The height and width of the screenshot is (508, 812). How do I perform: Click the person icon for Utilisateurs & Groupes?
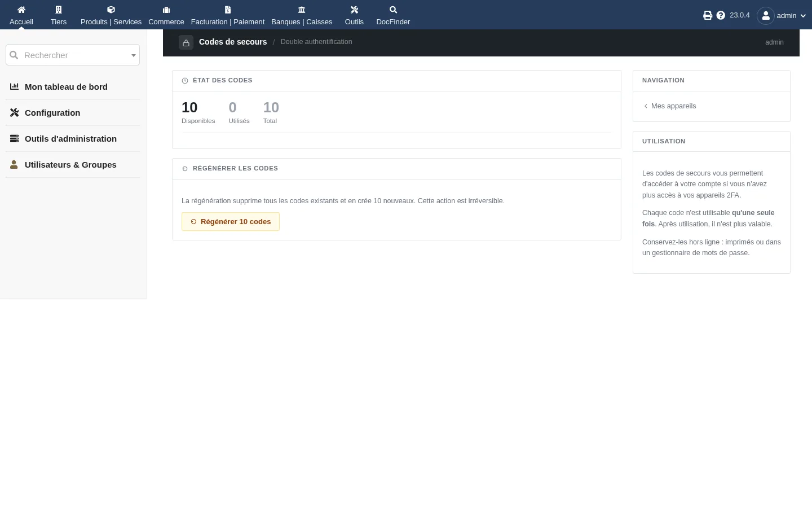[x=15, y=165]
